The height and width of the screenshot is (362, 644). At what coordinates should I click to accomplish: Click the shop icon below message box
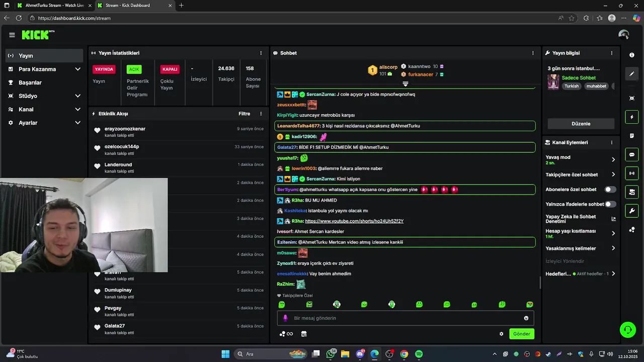coord(304,334)
